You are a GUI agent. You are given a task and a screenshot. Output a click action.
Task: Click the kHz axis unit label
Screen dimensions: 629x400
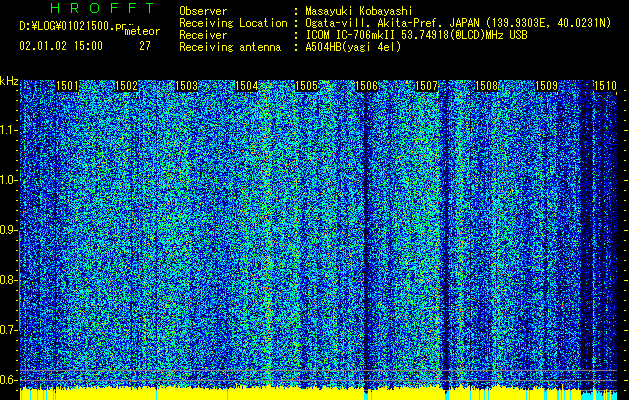click(9, 81)
